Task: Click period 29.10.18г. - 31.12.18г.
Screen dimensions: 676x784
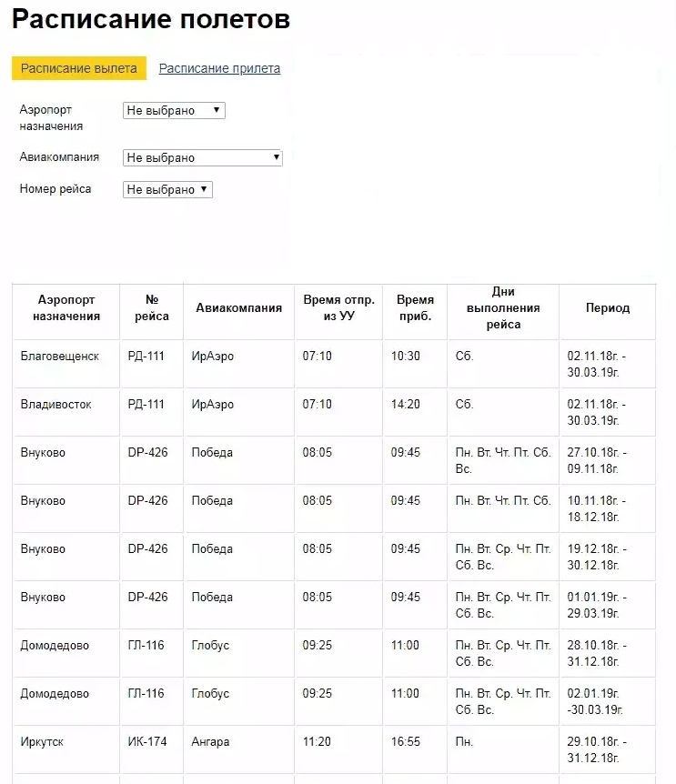Action: point(597,749)
